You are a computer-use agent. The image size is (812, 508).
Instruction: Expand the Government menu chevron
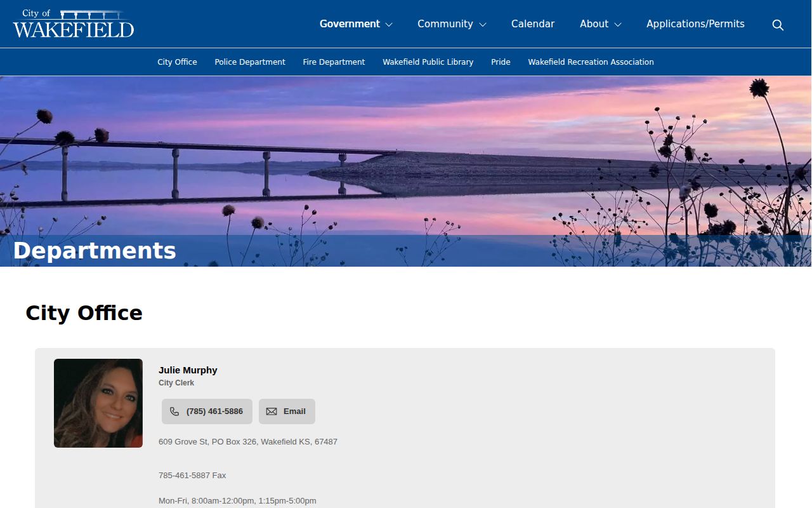(x=389, y=25)
